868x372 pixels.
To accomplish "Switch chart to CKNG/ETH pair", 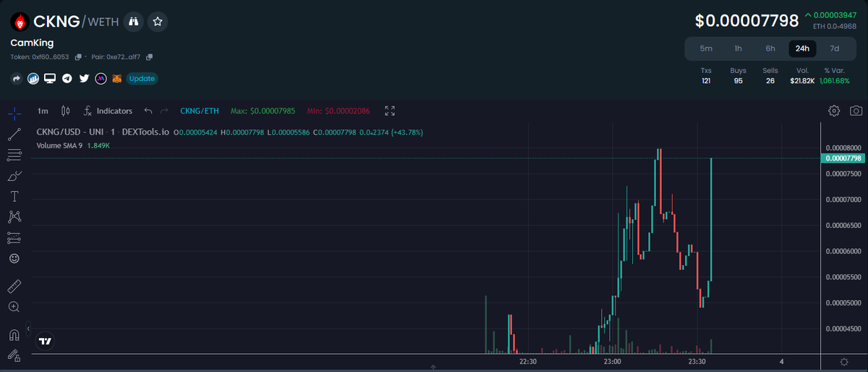I will coord(200,111).
